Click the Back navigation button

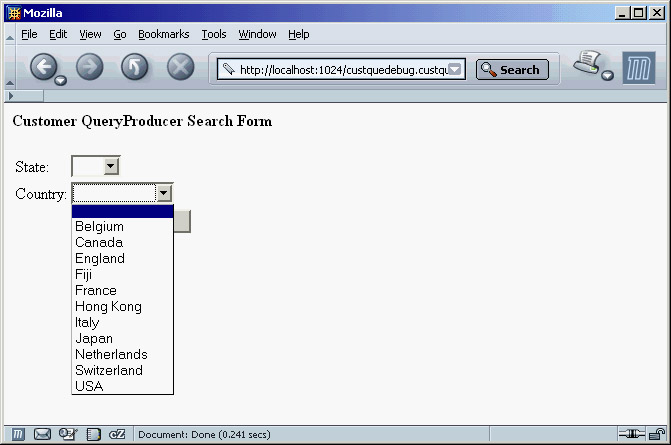[43, 68]
